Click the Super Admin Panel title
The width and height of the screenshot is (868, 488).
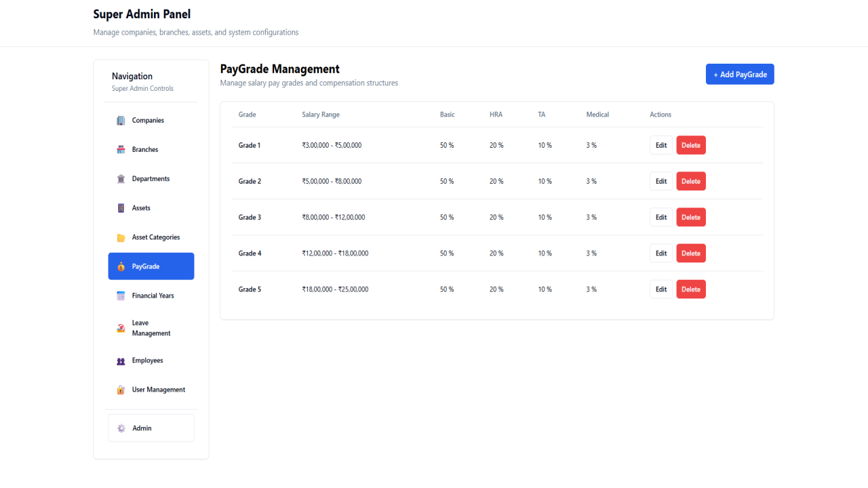pos(142,14)
